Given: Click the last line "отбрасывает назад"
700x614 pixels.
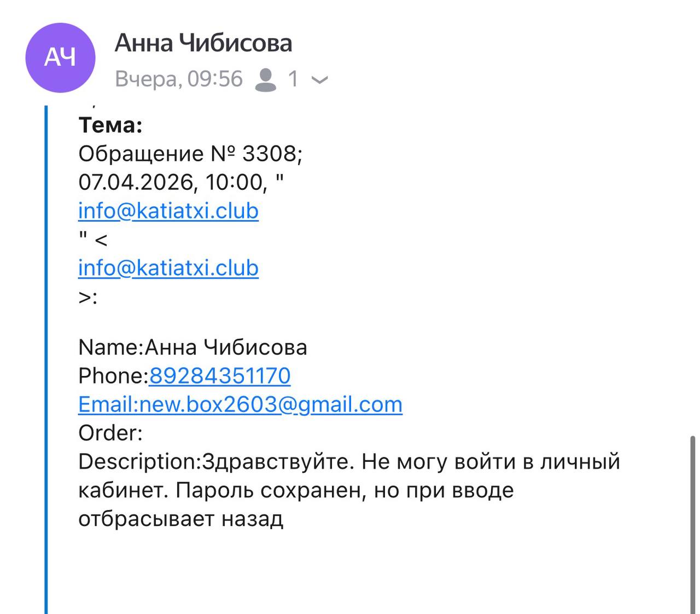Looking at the screenshot, I should coord(180,519).
